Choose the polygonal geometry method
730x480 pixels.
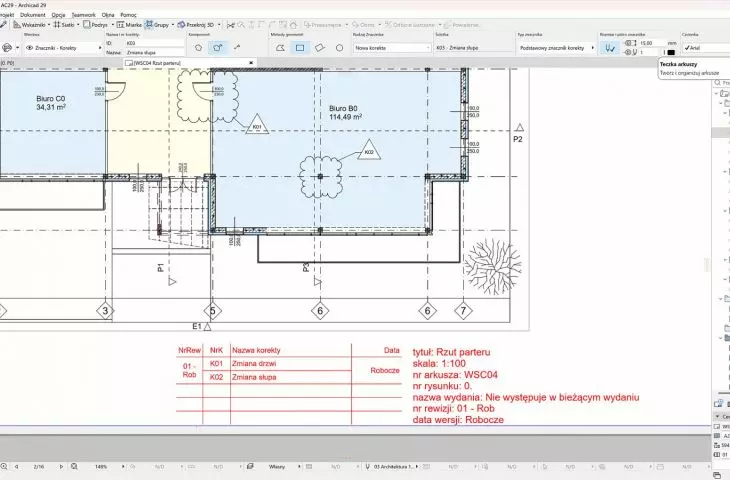pyautogui.click(x=280, y=47)
